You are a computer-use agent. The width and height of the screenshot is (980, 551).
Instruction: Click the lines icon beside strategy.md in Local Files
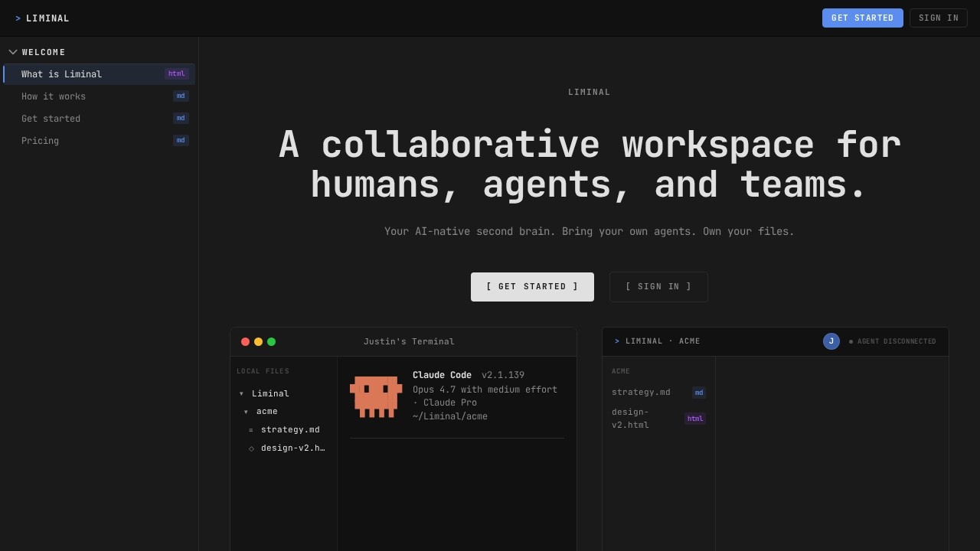pyautogui.click(x=250, y=430)
